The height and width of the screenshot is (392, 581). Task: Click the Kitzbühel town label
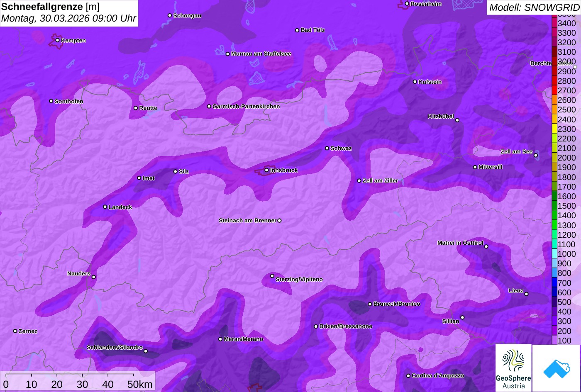[x=441, y=116]
